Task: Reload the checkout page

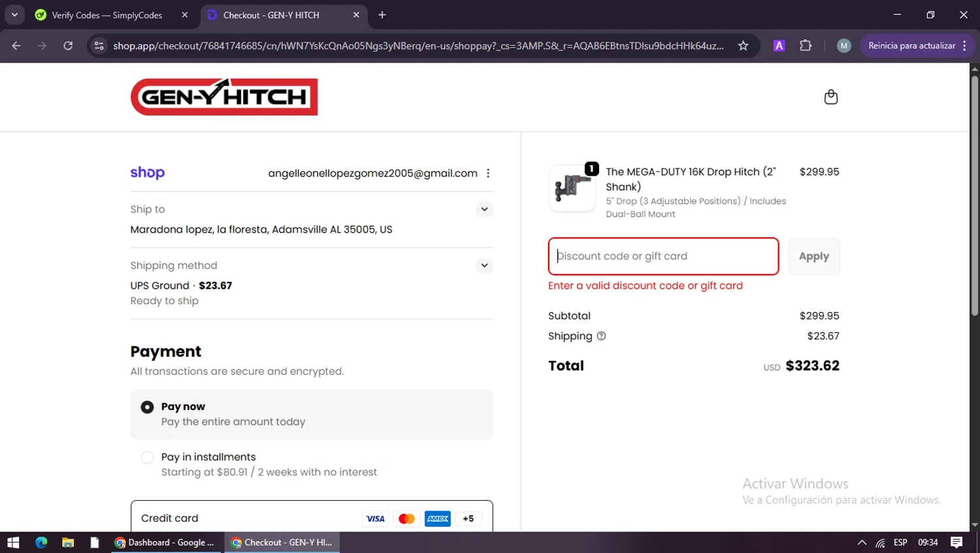Action: pyautogui.click(x=68, y=46)
